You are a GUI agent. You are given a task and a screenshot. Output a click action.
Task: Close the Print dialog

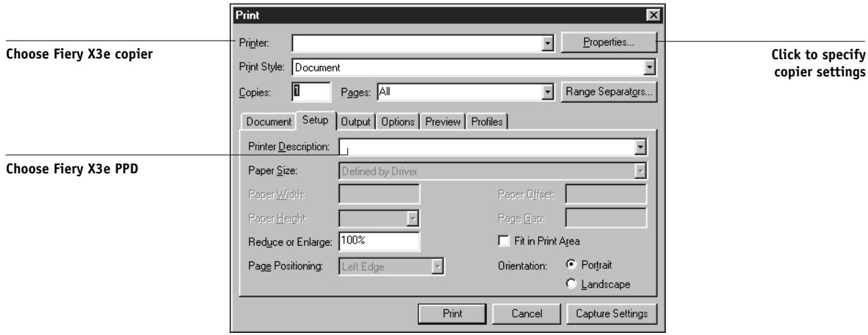[x=653, y=14]
